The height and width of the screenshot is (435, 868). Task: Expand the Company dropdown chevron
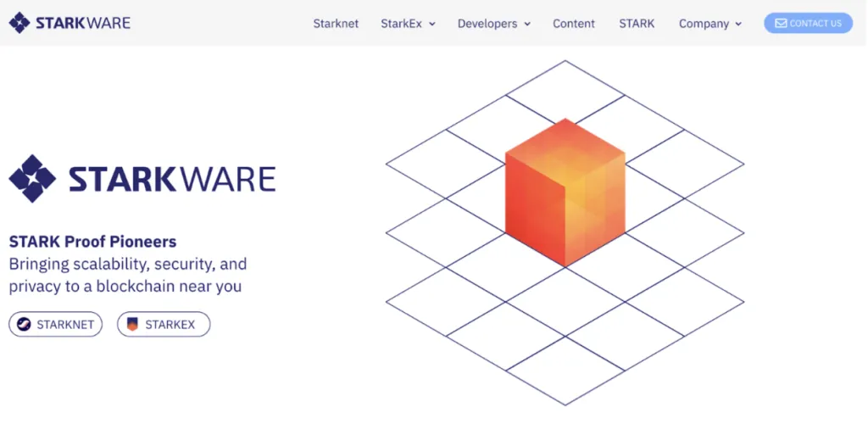pos(738,25)
